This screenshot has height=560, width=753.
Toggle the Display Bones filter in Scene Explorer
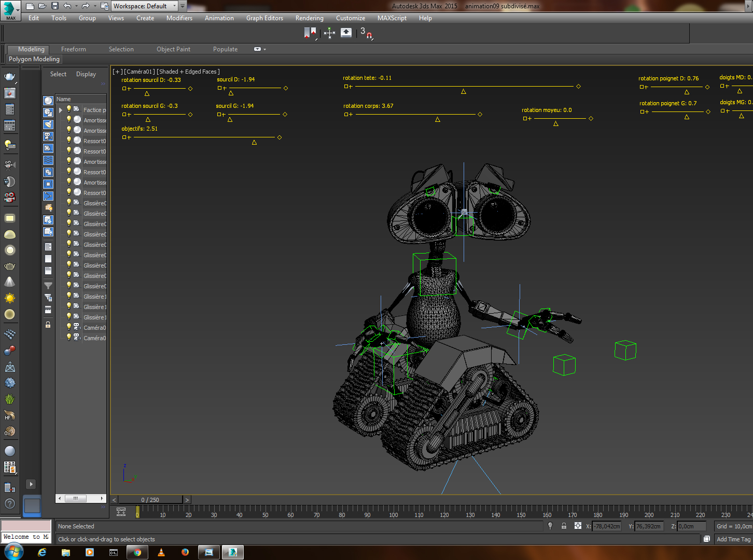(x=48, y=196)
